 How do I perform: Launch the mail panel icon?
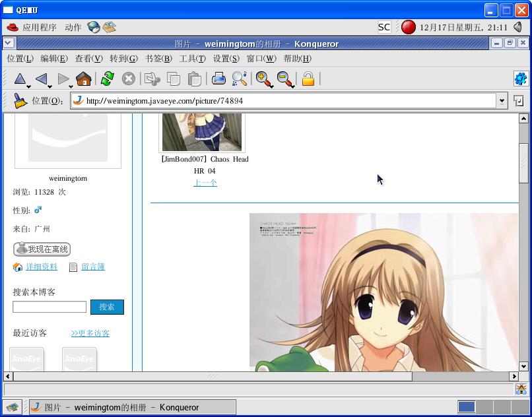pos(110,27)
